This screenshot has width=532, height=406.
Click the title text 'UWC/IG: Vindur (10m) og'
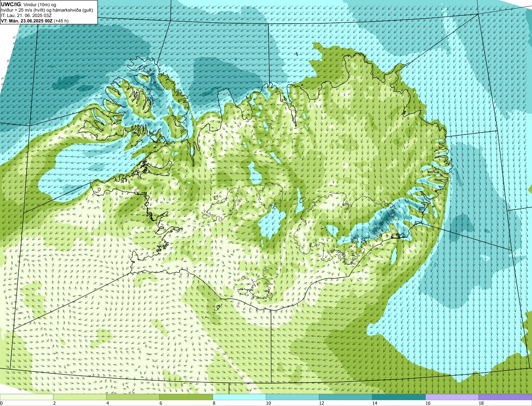(28, 4)
